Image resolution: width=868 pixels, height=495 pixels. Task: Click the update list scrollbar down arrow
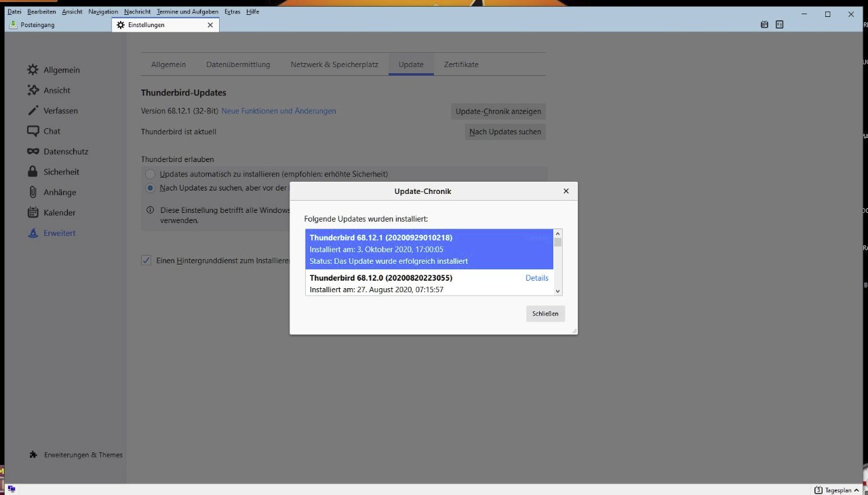[558, 291]
